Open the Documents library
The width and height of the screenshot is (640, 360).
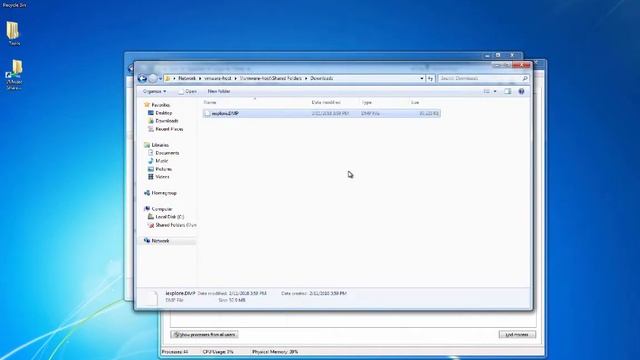click(167, 153)
